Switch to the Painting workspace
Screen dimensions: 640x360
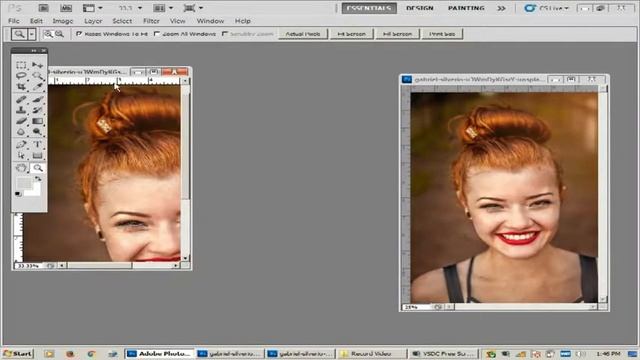466,8
